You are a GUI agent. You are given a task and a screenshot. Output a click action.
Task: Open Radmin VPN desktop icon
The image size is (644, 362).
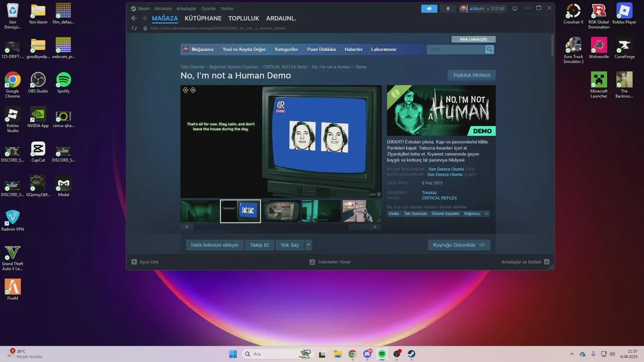pos(13,221)
